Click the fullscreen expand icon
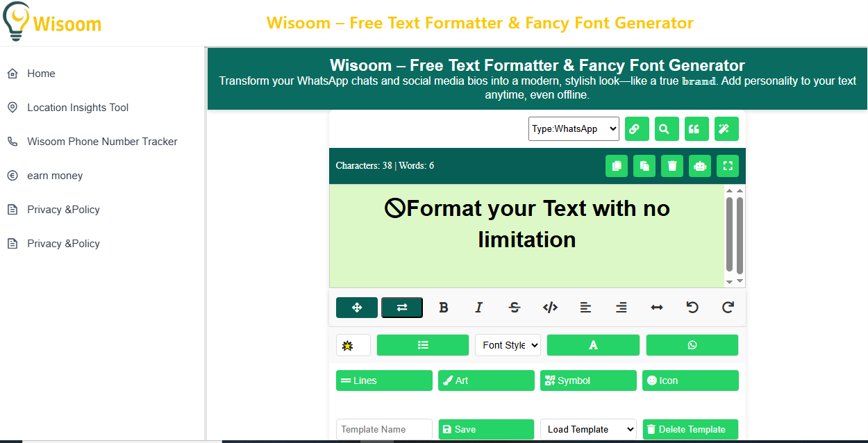This screenshot has width=868, height=443. (x=728, y=166)
